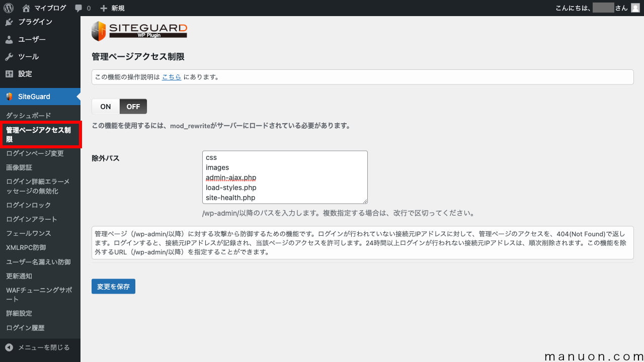
Task: Open ログイン履歴 submenu
Action: coord(25,328)
